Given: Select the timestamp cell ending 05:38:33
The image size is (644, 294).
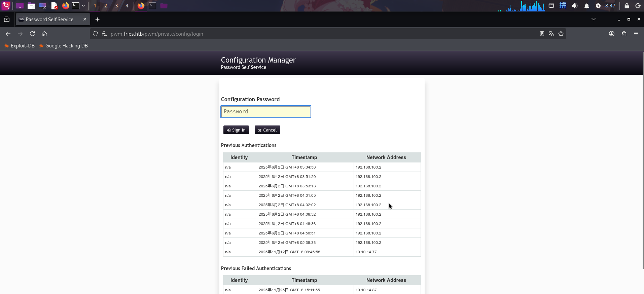Looking at the screenshot, I should [x=305, y=243].
